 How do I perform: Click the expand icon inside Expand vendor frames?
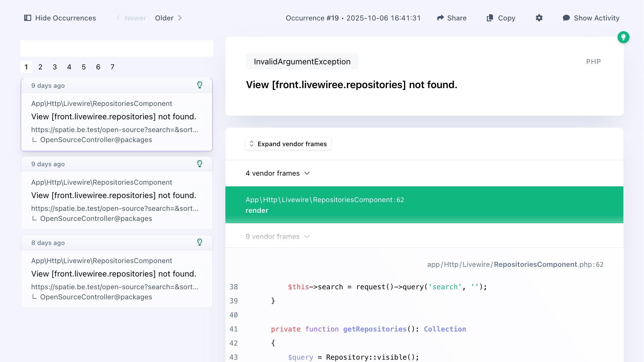(x=252, y=143)
